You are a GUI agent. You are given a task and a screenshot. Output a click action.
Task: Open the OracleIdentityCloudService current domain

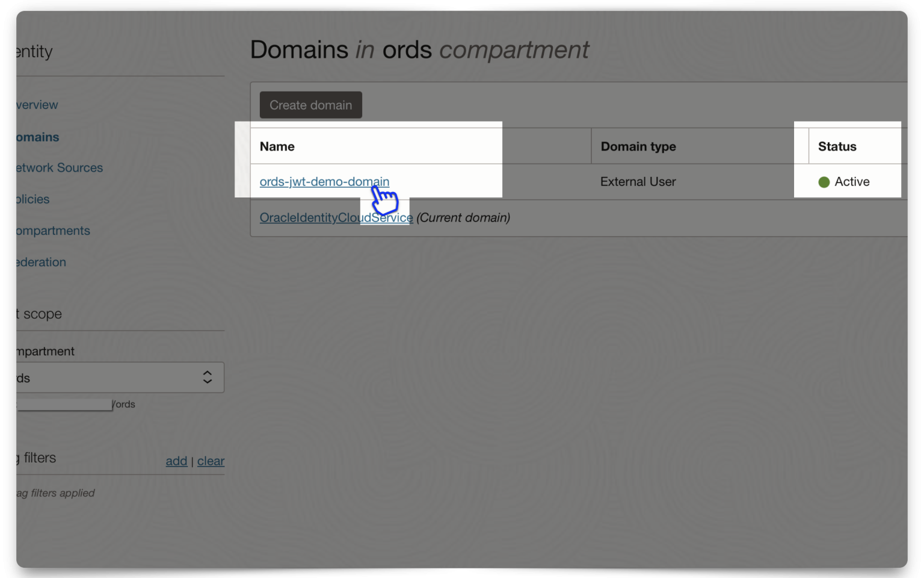tap(336, 217)
